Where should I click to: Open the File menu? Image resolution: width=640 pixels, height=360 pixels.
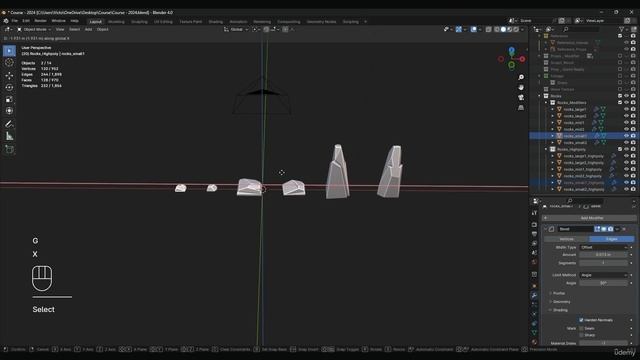click(x=15, y=21)
